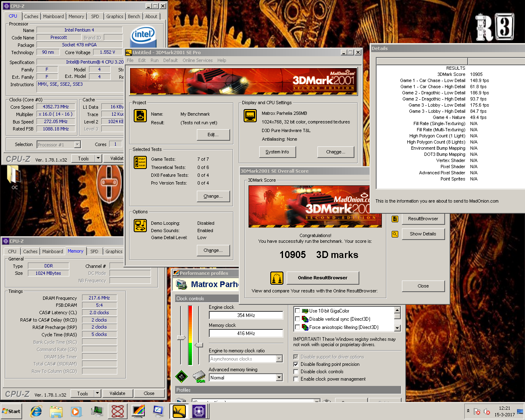Viewport: 525px width, 420px height.
Task: Open Run menu in 3DMark2001
Action: pyautogui.click(x=154, y=60)
